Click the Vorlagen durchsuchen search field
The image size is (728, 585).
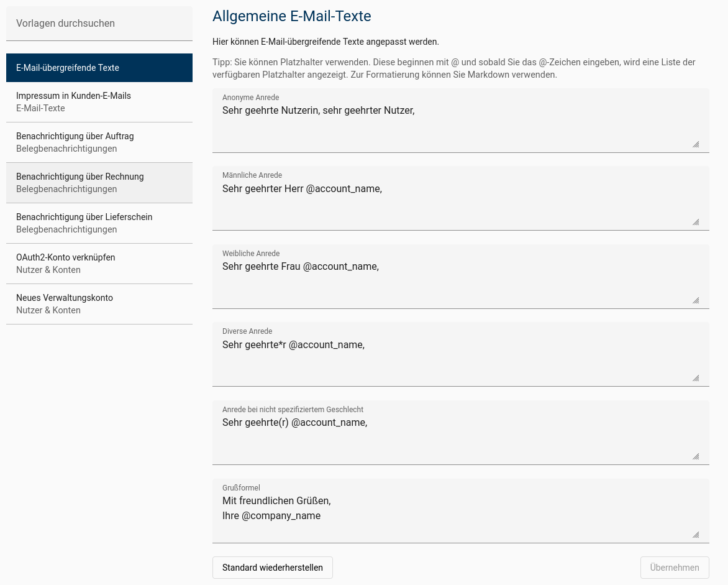[99, 24]
